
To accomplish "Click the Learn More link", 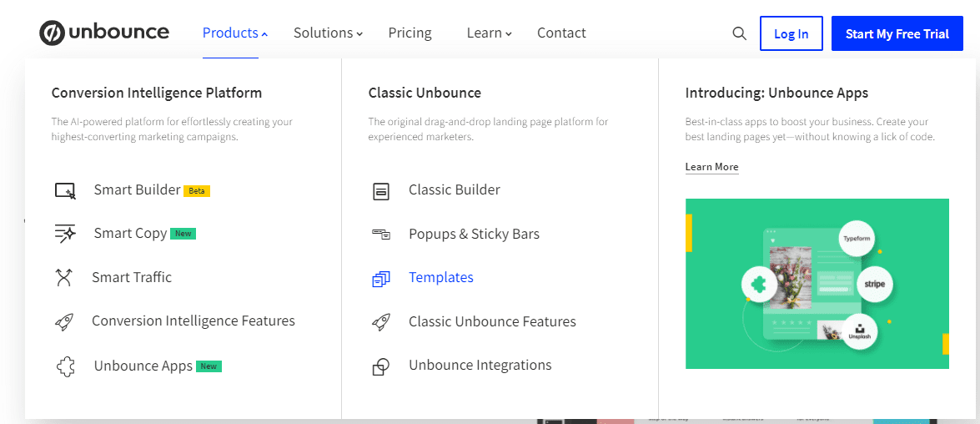I will click(x=712, y=167).
